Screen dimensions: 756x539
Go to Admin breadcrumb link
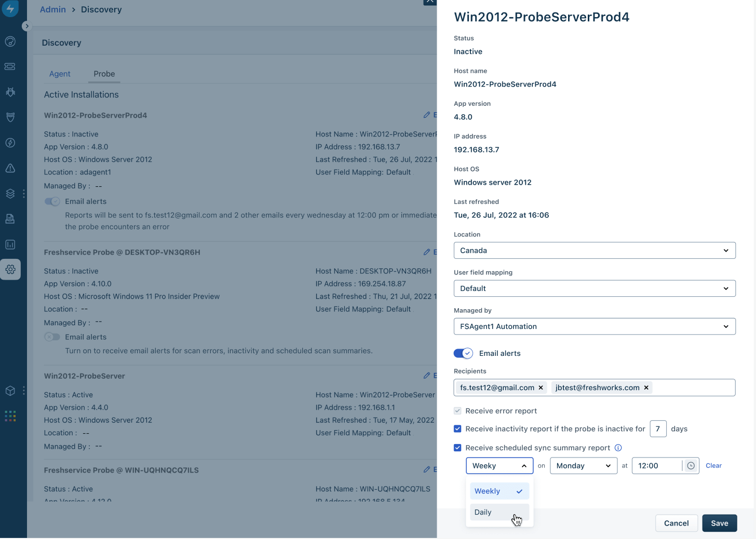point(53,9)
